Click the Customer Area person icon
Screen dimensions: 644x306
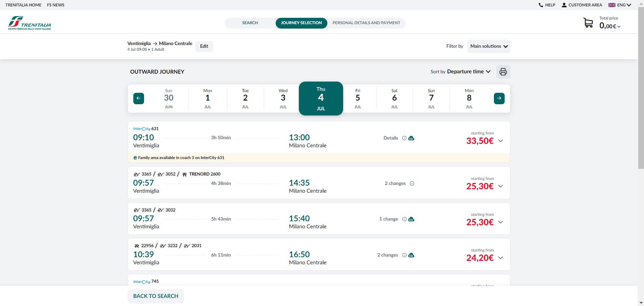point(564,5)
